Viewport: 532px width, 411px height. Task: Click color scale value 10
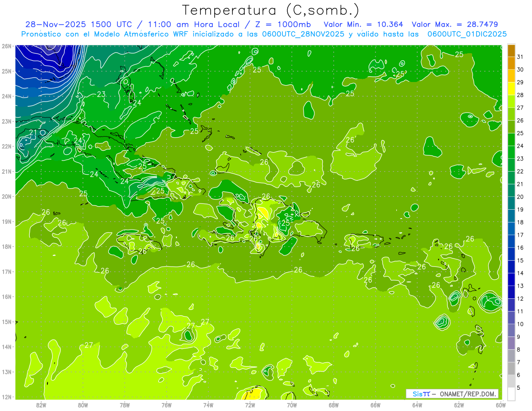pyautogui.click(x=520, y=324)
